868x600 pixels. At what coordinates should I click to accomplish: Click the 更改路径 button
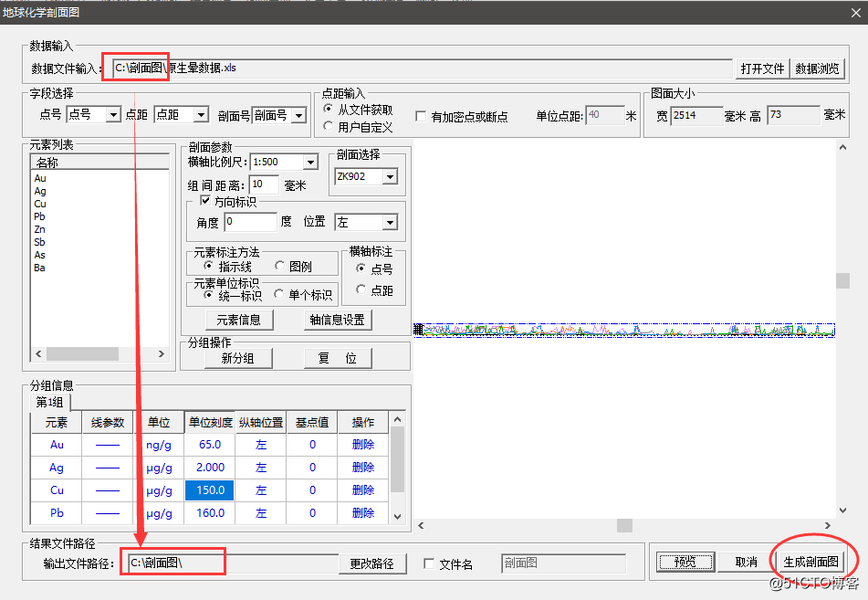point(372,564)
